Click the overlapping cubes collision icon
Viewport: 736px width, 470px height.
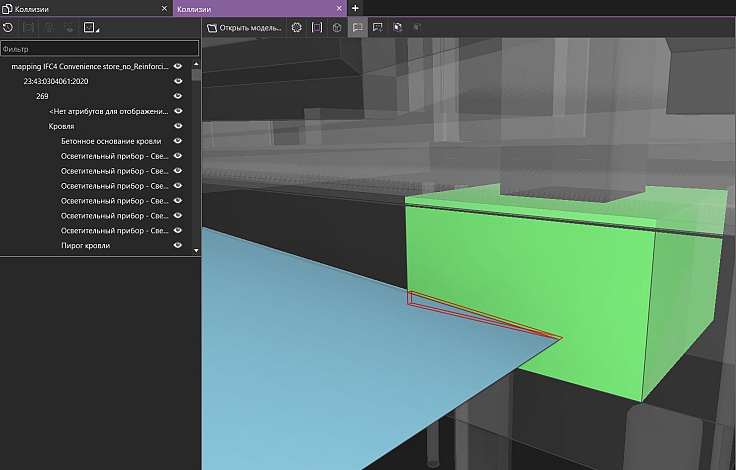(x=398, y=28)
